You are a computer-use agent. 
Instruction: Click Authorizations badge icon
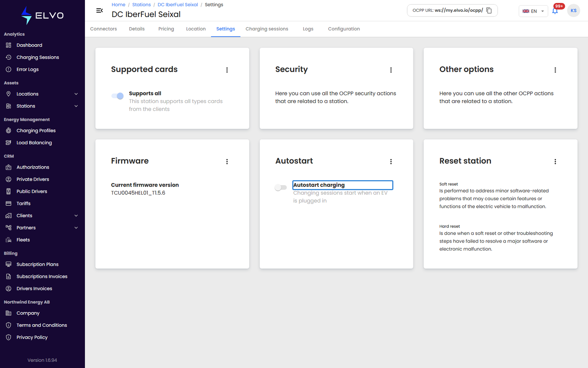pos(8,167)
